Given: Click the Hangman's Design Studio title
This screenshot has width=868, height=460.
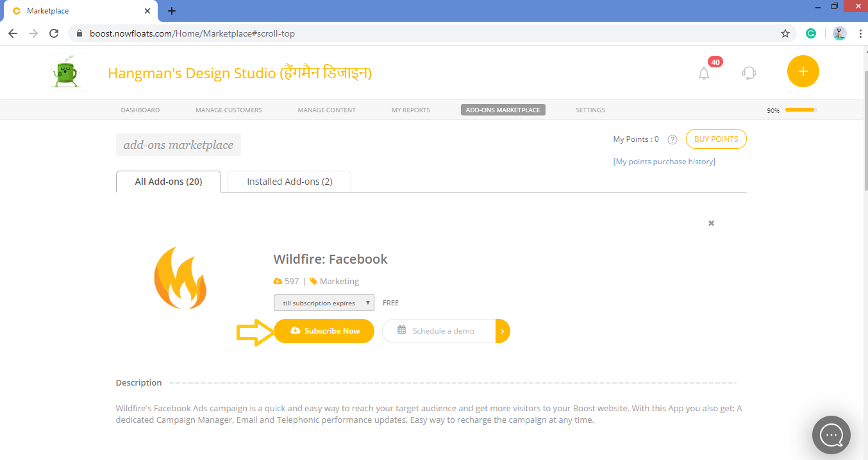Looking at the screenshot, I should [240, 73].
